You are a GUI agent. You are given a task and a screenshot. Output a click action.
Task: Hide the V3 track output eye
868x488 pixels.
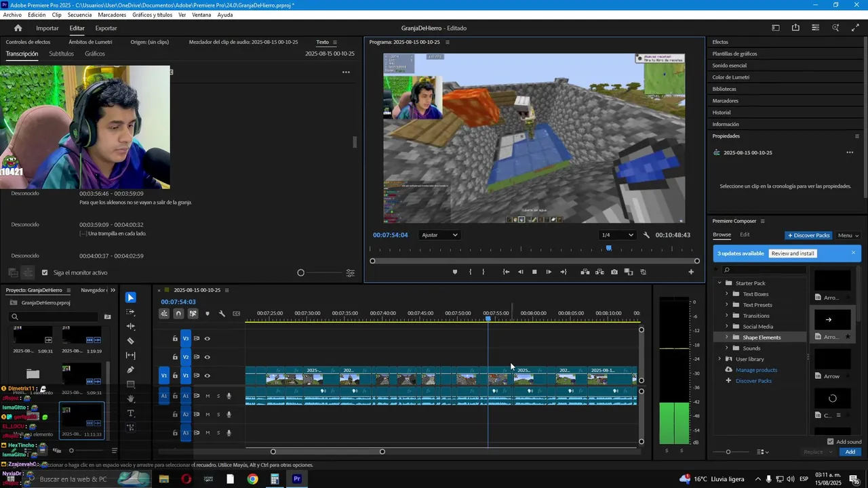pyautogui.click(x=208, y=338)
